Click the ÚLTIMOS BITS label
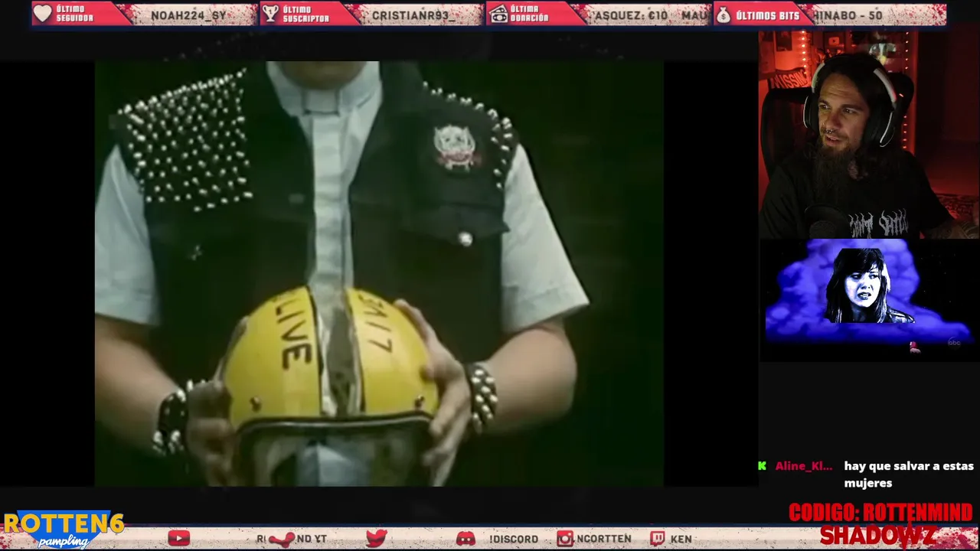 [767, 15]
